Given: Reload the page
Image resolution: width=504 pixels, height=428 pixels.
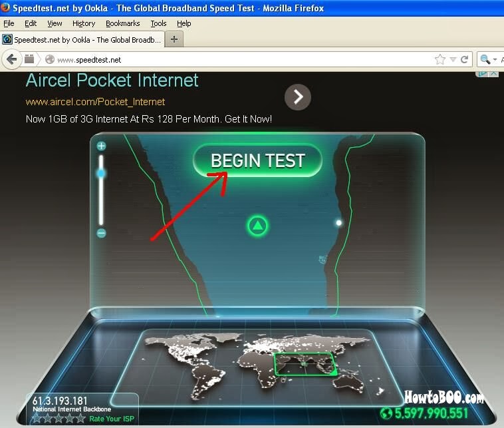Looking at the screenshot, I should 464,59.
